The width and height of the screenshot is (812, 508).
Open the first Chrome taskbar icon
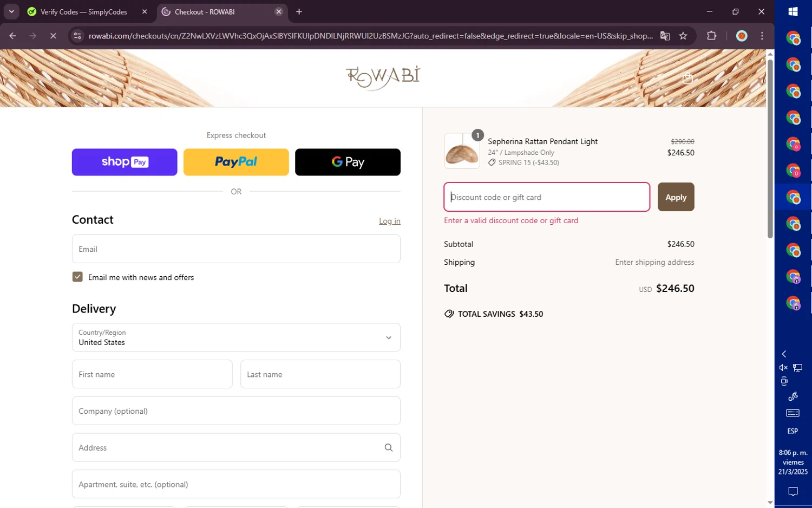(x=793, y=38)
